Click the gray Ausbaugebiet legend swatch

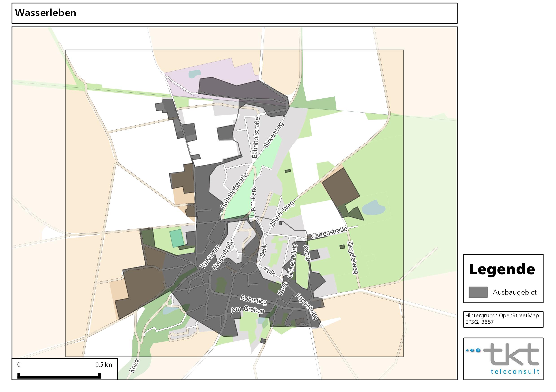tap(478, 292)
